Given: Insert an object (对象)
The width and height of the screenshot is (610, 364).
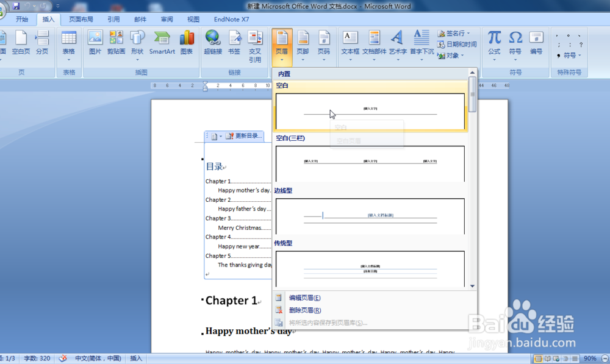Looking at the screenshot, I should click(x=451, y=55).
